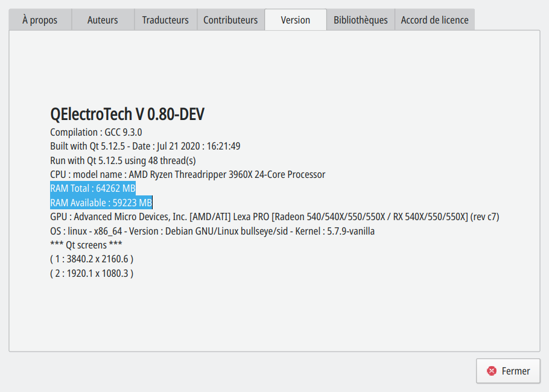Image resolution: width=549 pixels, height=392 pixels.
Task: Click the Qt screens header text
Action: coord(86,245)
